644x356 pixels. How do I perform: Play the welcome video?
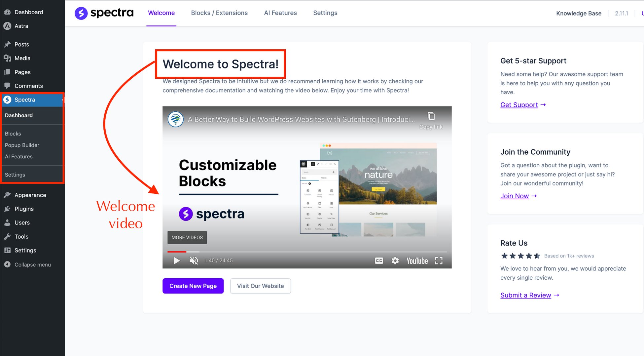(177, 261)
